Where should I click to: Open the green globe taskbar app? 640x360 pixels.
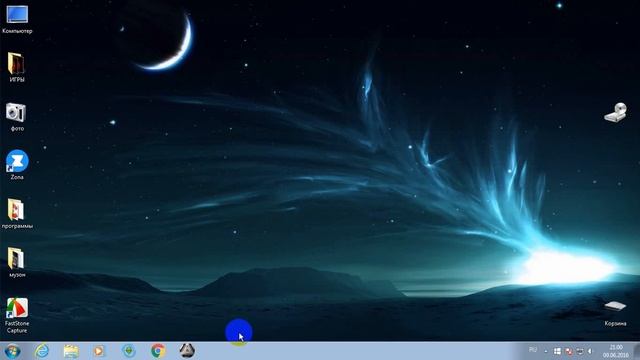point(129,351)
